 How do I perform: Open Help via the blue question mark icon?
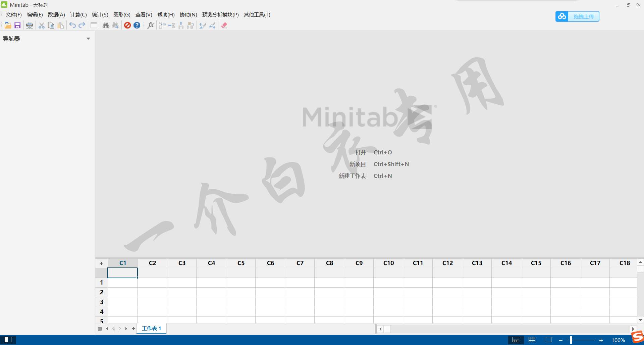coord(137,25)
